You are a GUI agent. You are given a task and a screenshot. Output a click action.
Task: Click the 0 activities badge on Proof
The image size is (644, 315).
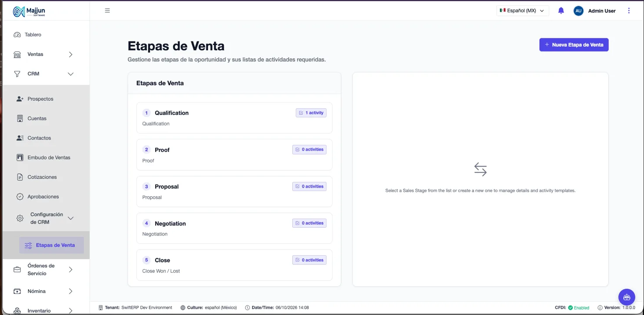tap(309, 150)
